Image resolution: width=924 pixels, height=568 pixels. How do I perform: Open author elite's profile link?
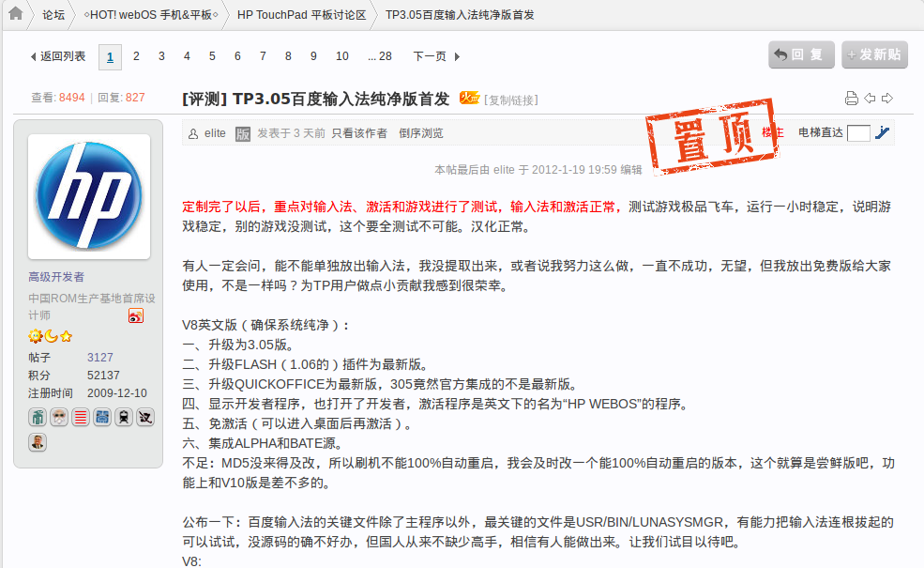coord(215,134)
